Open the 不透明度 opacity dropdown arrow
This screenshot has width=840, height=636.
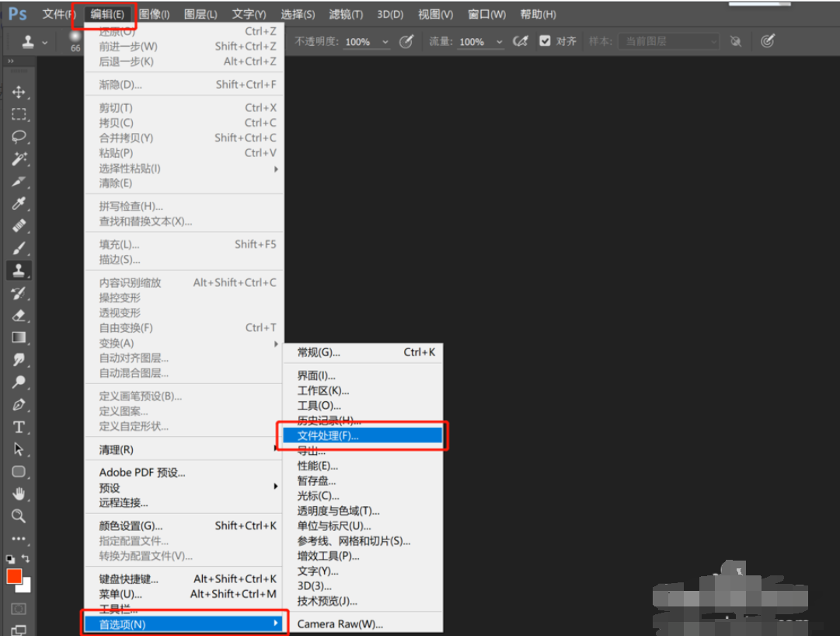[x=385, y=42]
